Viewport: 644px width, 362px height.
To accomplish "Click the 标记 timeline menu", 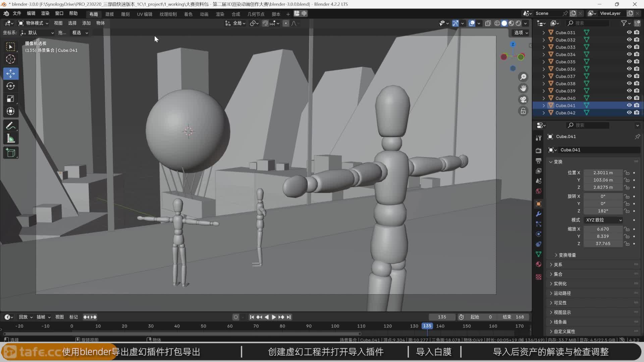I will coord(73,317).
